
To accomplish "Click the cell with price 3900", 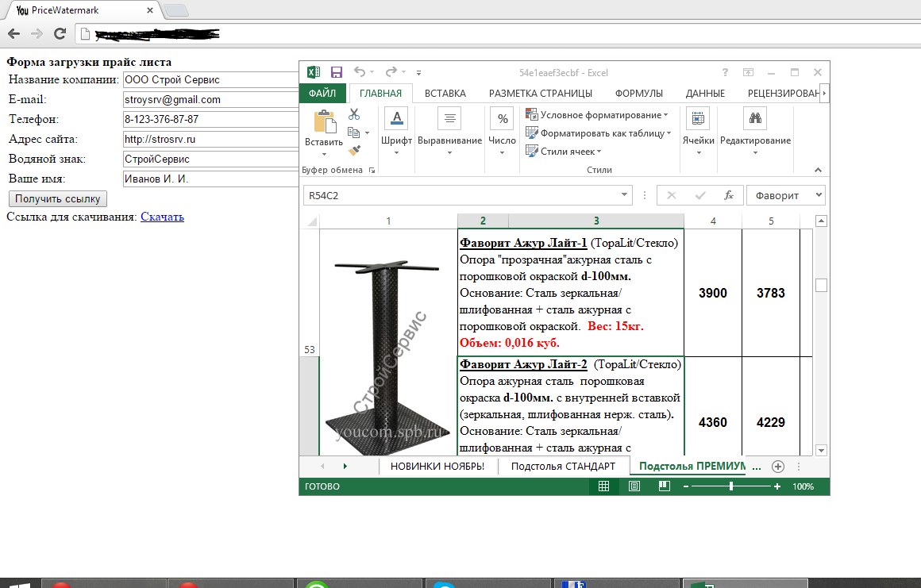I will (713, 293).
